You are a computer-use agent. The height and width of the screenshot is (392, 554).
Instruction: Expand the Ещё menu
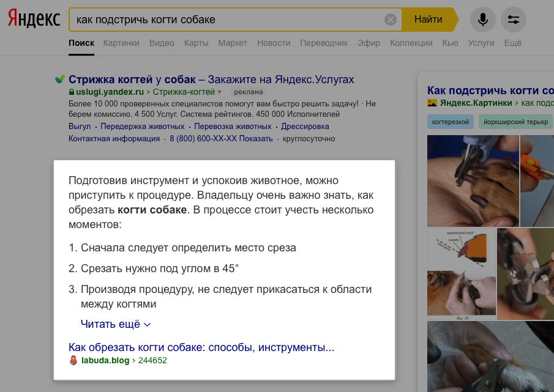click(512, 43)
